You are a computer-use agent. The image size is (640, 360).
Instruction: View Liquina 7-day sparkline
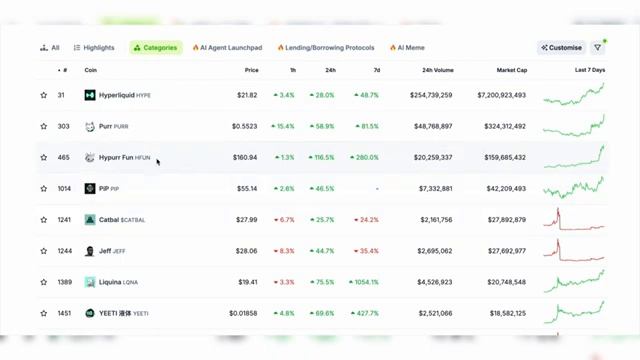pyautogui.click(x=574, y=281)
